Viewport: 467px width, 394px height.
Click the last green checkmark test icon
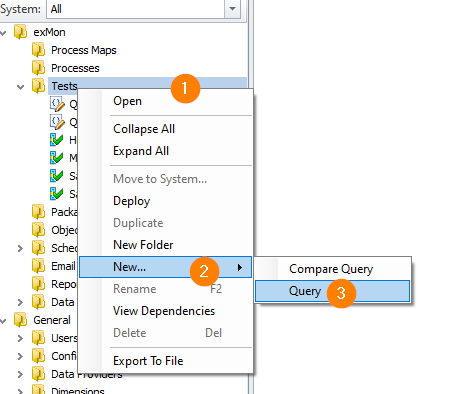[x=57, y=194]
